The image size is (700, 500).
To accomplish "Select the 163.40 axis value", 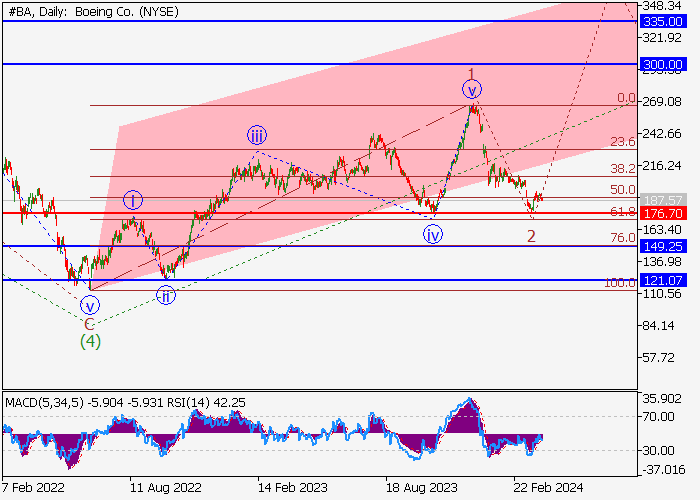I will tap(662, 229).
